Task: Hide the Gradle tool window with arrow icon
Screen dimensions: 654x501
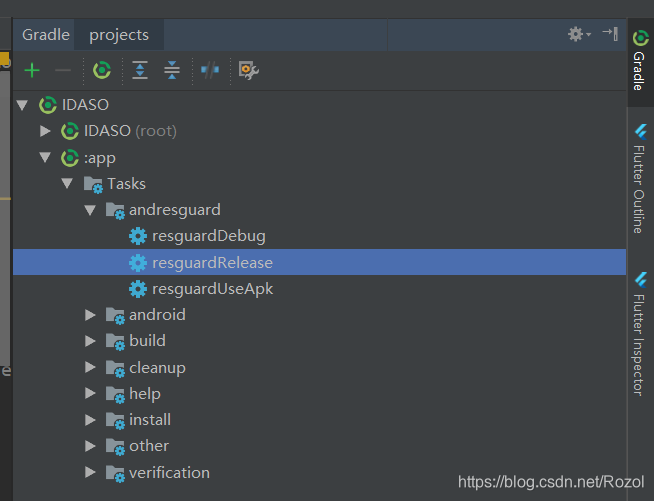Action: 610,33
